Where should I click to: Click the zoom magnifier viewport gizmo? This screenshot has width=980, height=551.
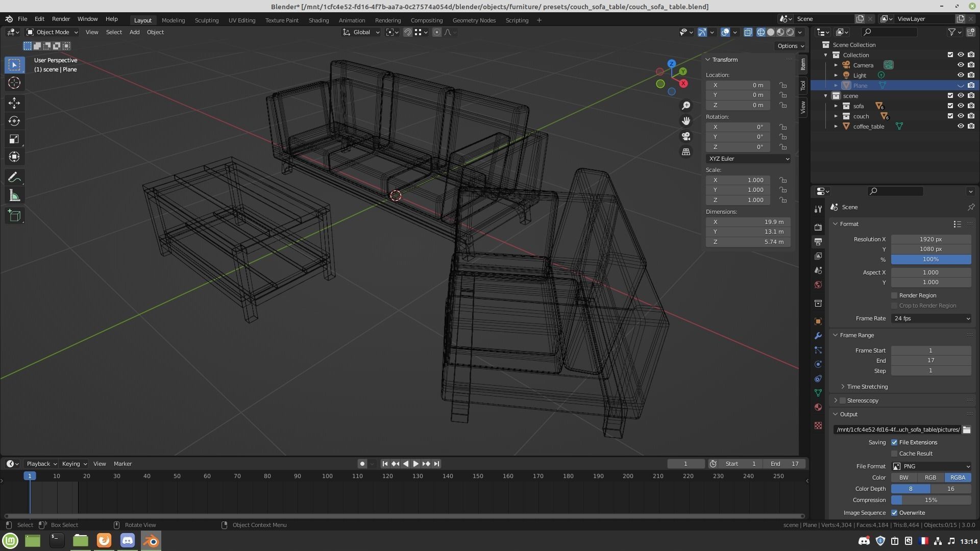tap(686, 105)
